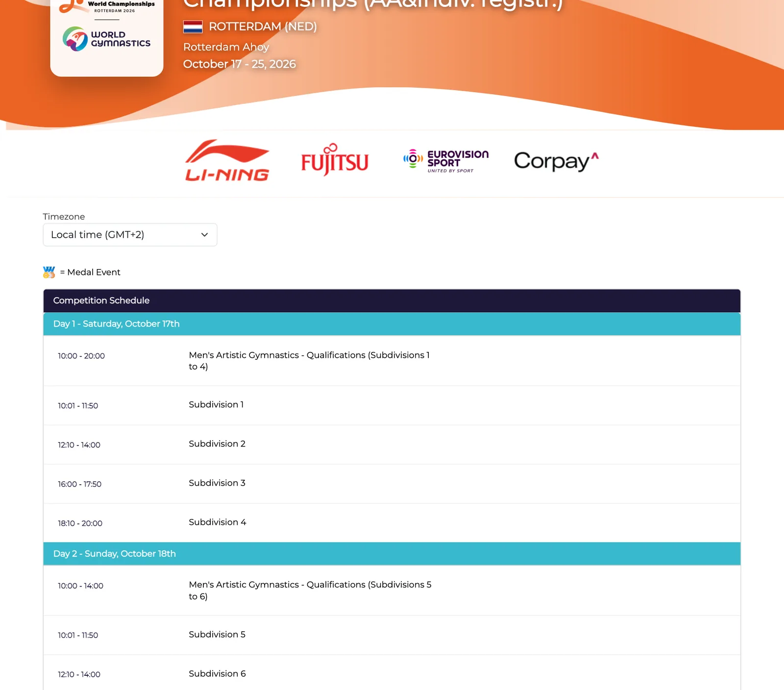Click the Competition Schedule header

pos(392,300)
